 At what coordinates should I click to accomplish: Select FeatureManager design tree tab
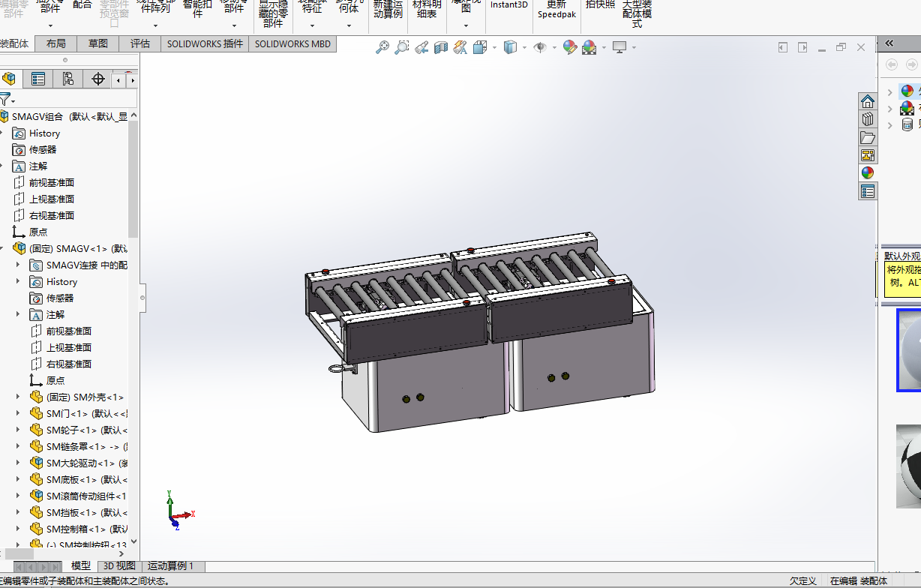[x=10, y=79]
